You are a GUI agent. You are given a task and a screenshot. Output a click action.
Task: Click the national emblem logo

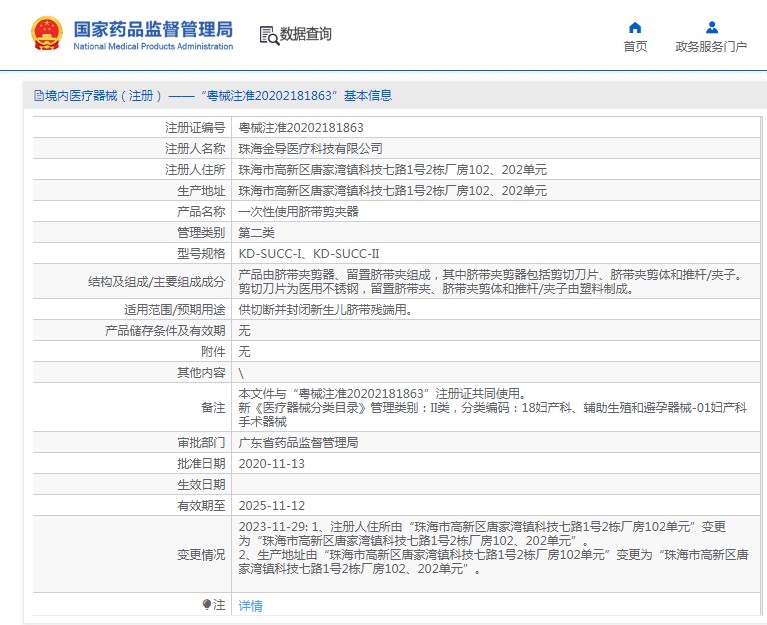pyautogui.click(x=46, y=34)
